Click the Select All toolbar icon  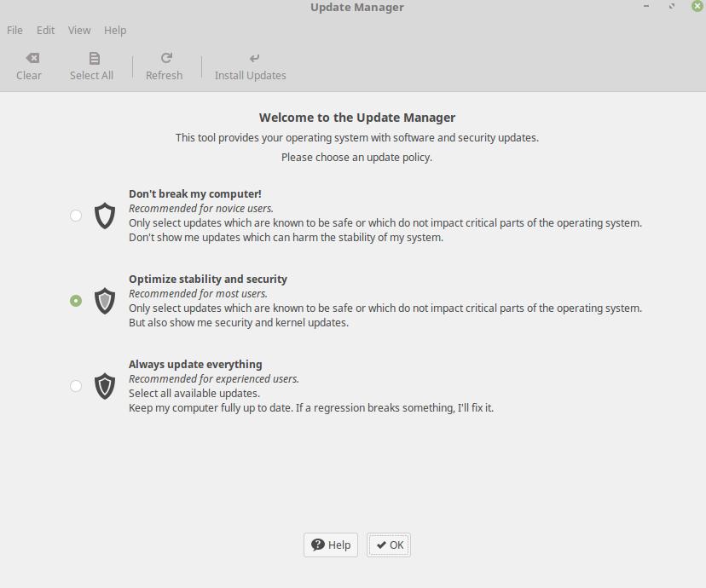click(x=94, y=58)
